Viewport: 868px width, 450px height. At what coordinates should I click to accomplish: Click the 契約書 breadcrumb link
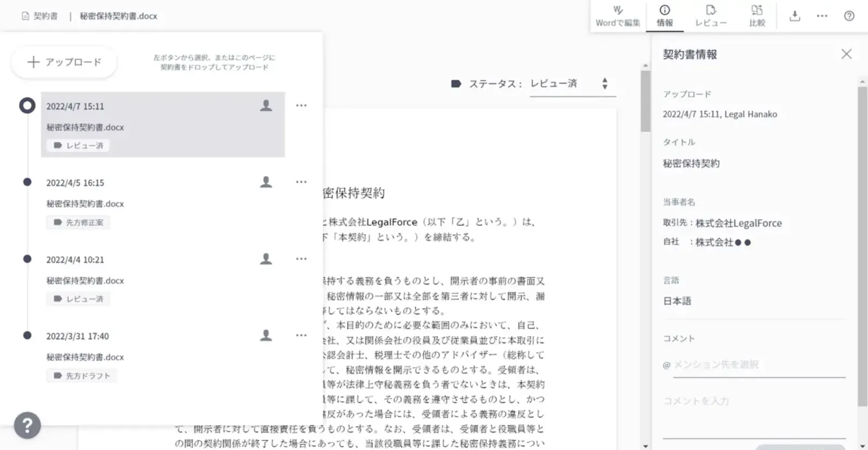[x=40, y=16]
